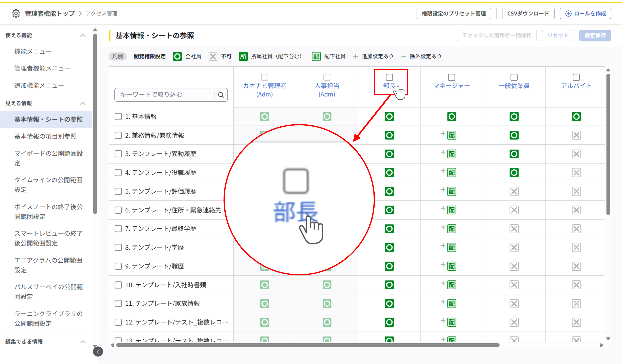Collapse the sidebar with the round arrow button
This screenshot has width=622, height=364.
coord(98,352)
